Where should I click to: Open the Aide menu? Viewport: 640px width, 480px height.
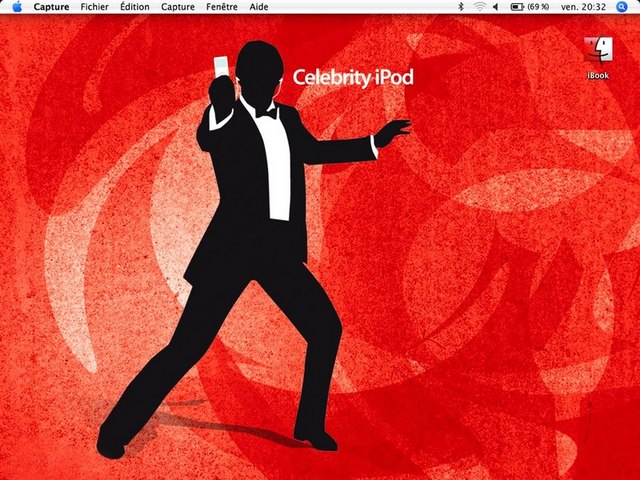click(x=259, y=7)
